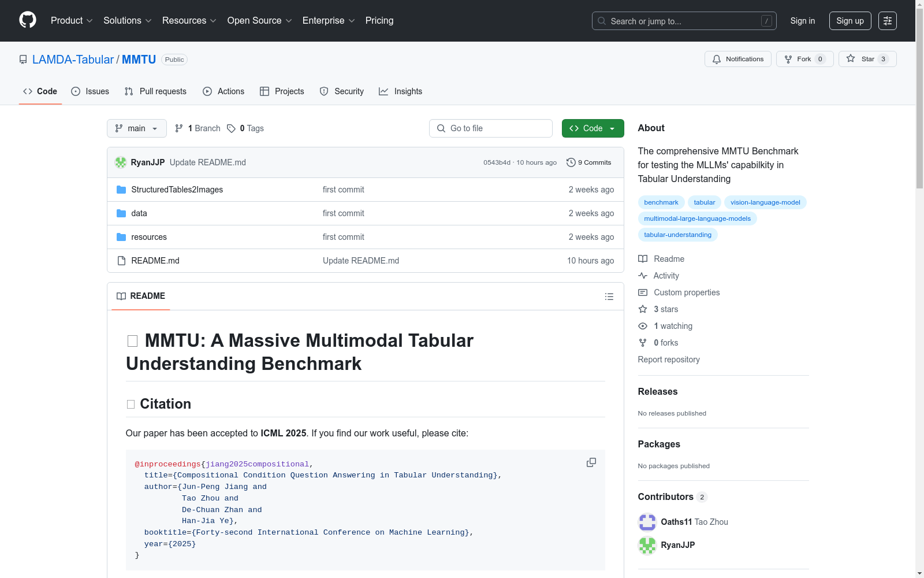Switch to the Pull requests tab
The width and height of the screenshot is (924, 578).
tap(155, 91)
